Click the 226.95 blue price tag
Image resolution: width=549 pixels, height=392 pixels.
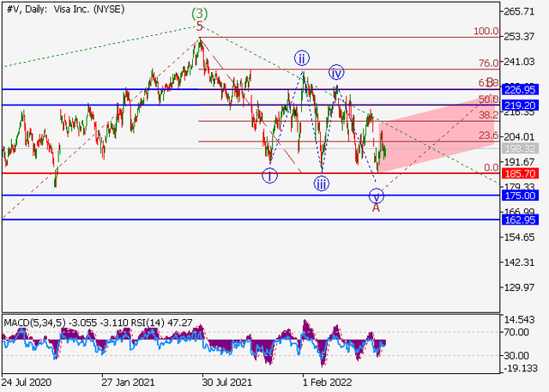coord(520,89)
